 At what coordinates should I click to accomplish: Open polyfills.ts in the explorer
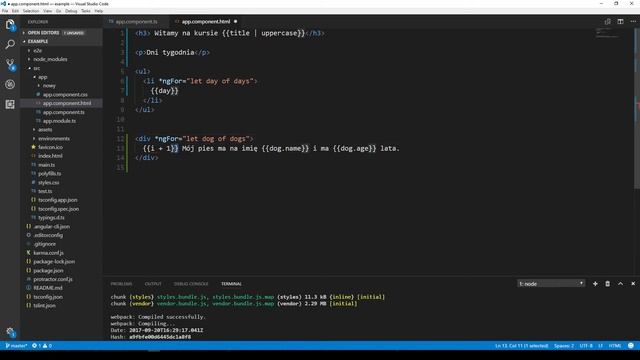49,174
